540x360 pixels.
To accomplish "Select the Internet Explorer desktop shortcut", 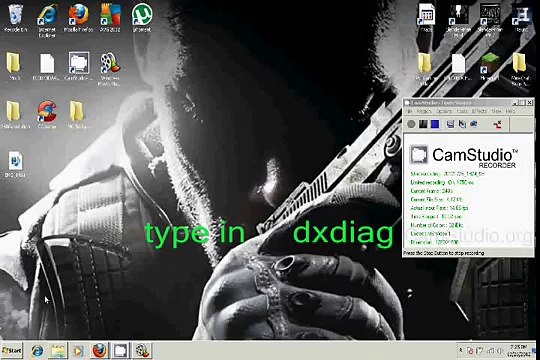I will click(x=47, y=20).
